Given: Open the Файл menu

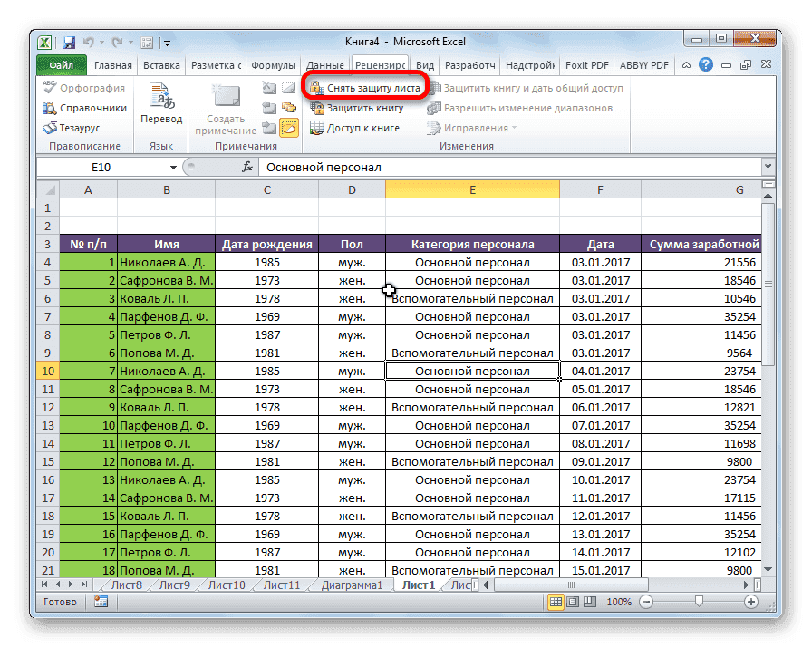Looking at the screenshot, I should pos(60,64).
